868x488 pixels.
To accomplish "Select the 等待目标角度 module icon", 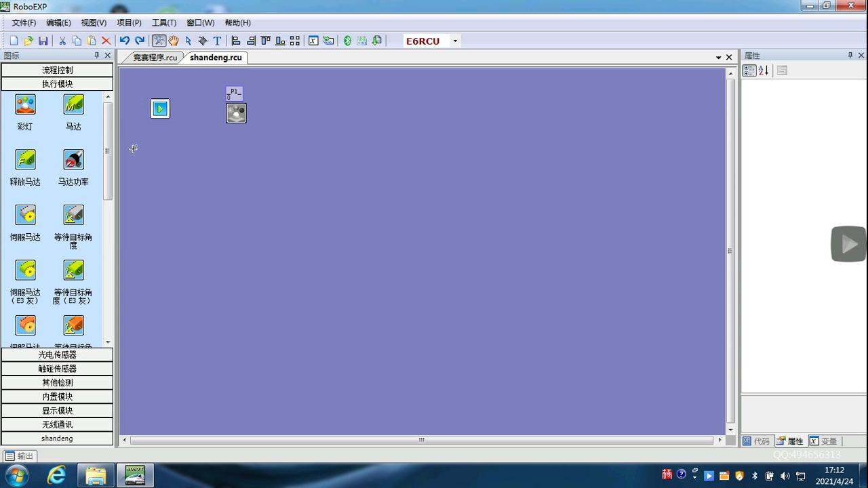I will 73,215.
